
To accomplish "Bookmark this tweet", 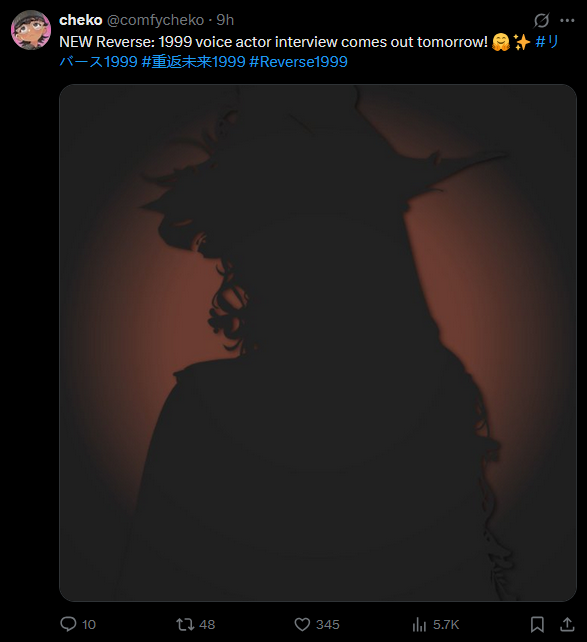I will (537, 624).
